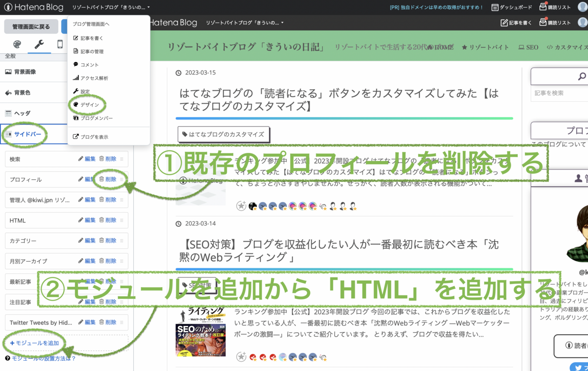Open 購読リスト in the top bar

[555, 7]
